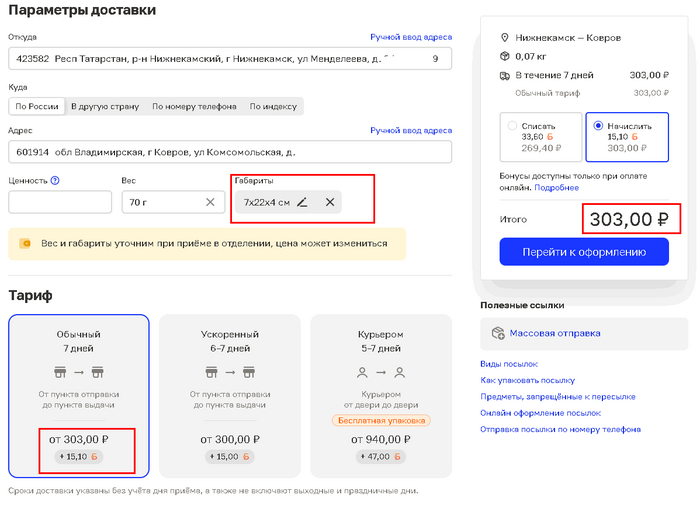Image resolution: width=700 pixels, height=505 pixels.
Task: Switch to the В другую страну tab
Action: pyautogui.click(x=105, y=106)
